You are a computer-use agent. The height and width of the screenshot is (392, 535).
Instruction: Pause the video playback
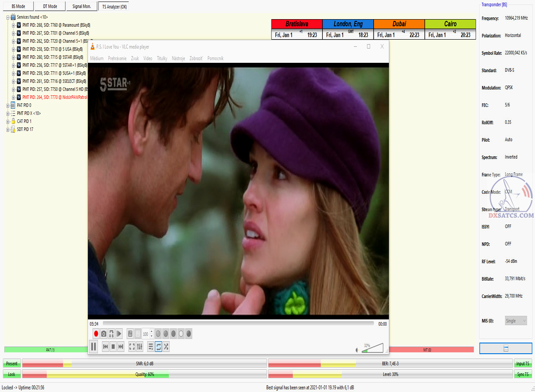click(x=94, y=347)
